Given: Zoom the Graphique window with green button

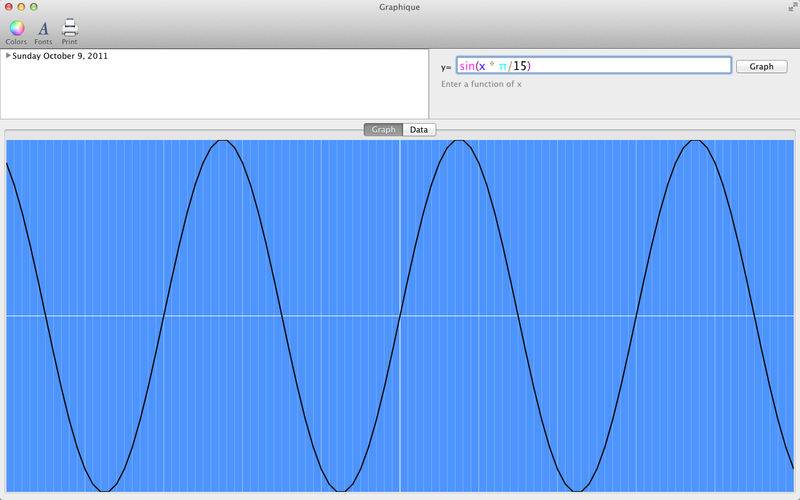Looking at the screenshot, I should tap(34, 7).
